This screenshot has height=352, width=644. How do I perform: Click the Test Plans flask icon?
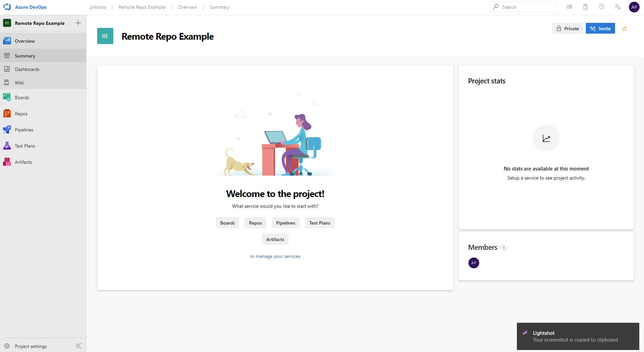(x=7, y=146)
